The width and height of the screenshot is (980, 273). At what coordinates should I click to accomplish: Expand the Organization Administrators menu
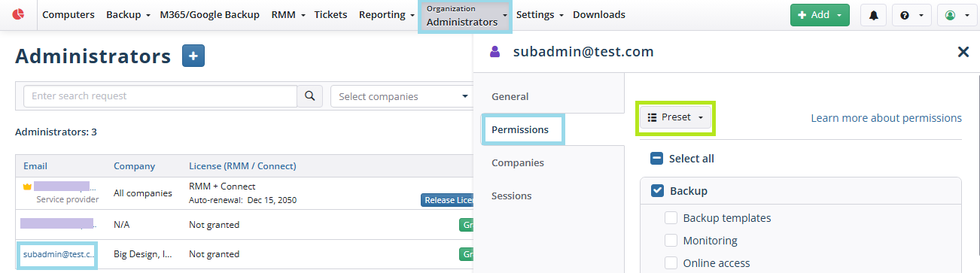tap(465, 16)
